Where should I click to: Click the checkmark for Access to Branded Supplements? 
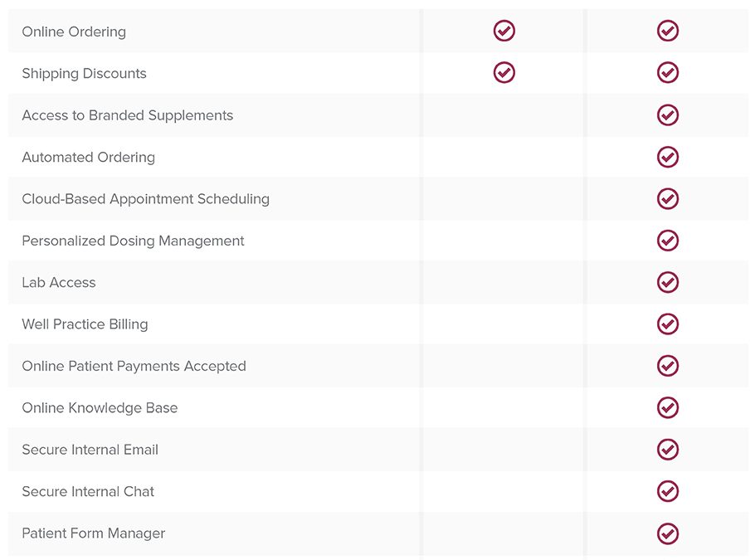(x=668, y=115)
